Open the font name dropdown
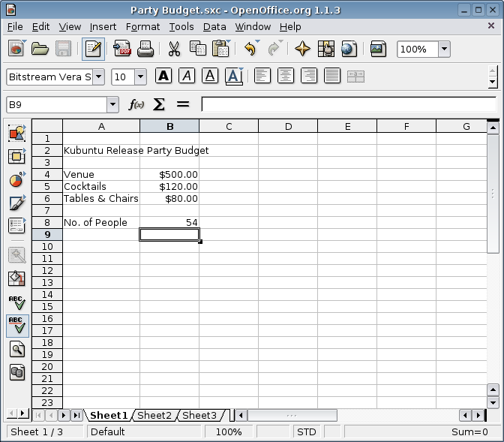 coord(99,77)
